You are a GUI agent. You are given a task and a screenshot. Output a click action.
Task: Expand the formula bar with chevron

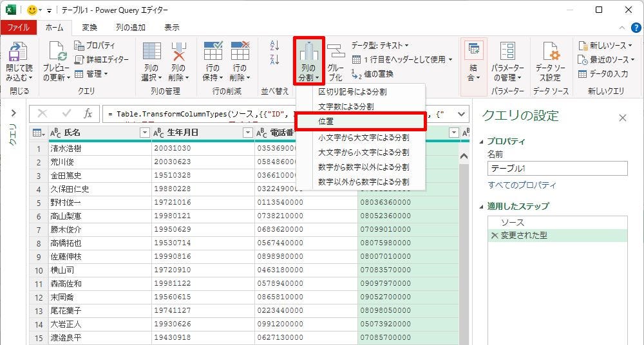(461, 114)
